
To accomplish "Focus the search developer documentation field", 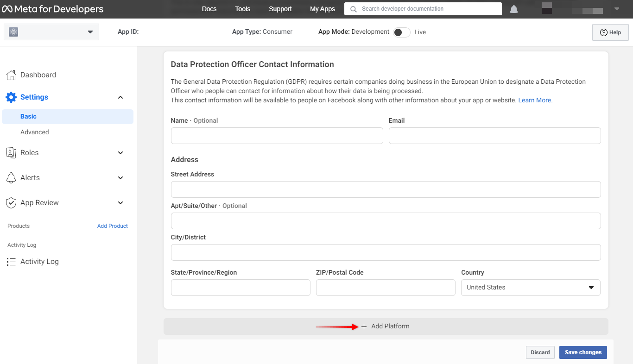I will tap(423, 9).
